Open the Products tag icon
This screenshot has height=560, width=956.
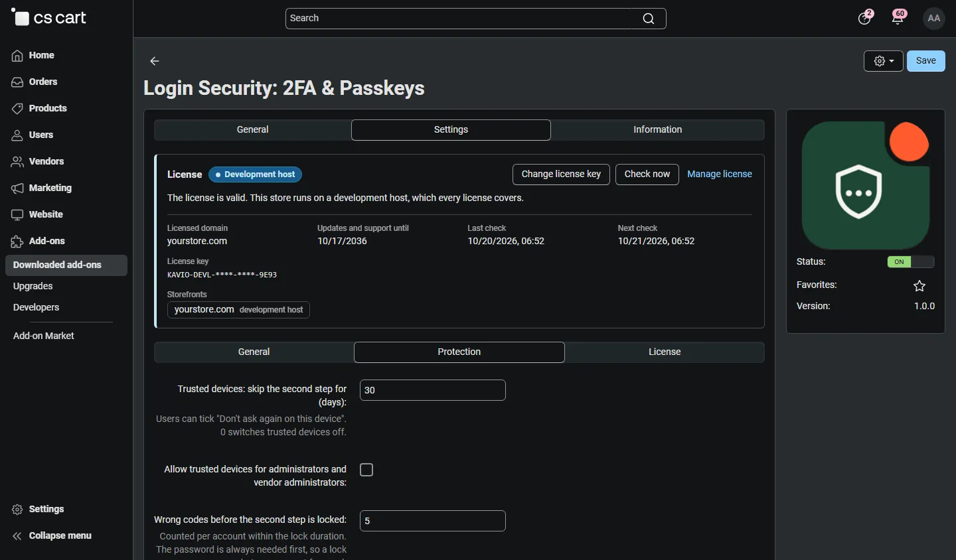[x=17, y=109]
